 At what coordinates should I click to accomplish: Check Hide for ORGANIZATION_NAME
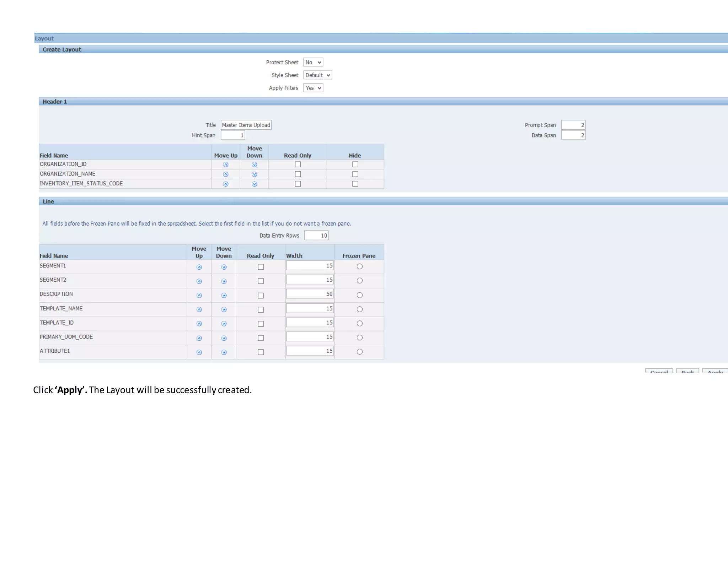tap(355, 174)
